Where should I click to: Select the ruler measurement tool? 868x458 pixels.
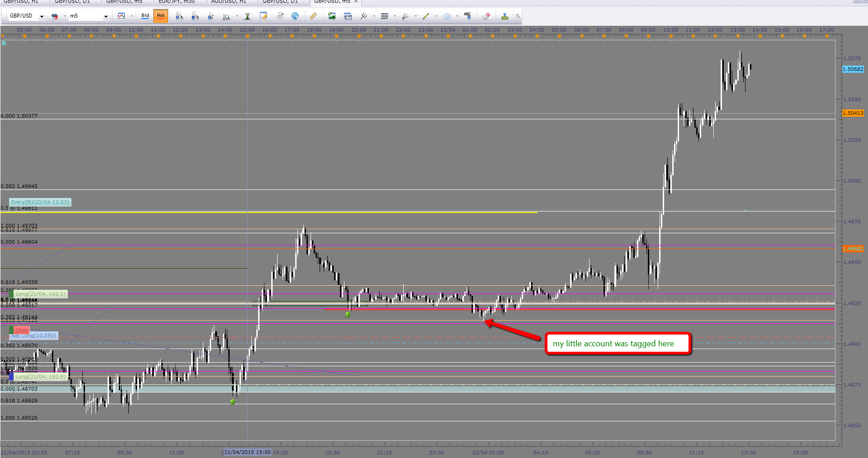(x=313, y=16)
